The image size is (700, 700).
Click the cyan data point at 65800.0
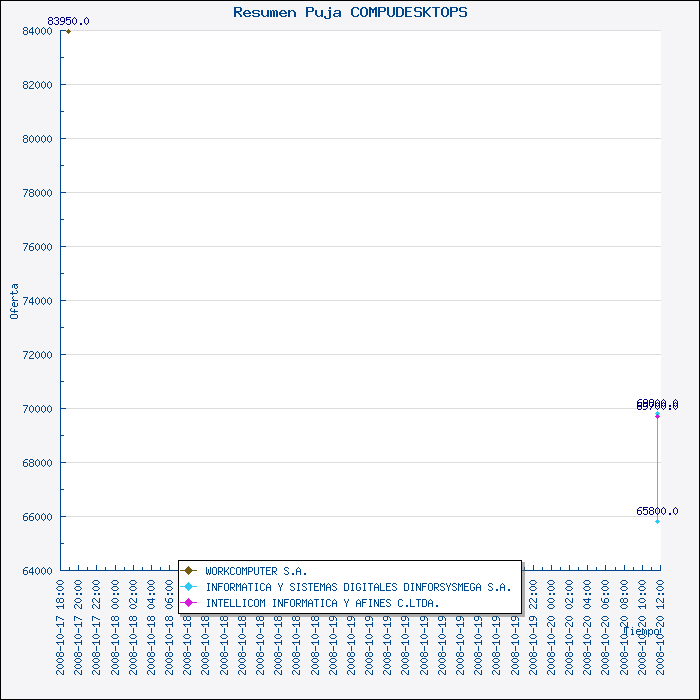pos(657,521)
